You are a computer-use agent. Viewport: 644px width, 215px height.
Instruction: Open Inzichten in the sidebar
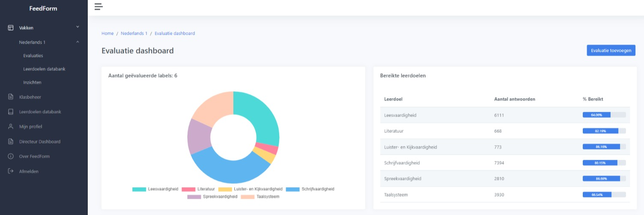(x=32, y=82)
